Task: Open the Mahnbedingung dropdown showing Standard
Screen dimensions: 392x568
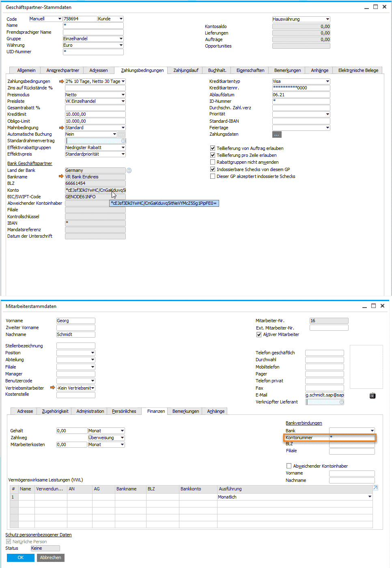Action: coord(95,128)
